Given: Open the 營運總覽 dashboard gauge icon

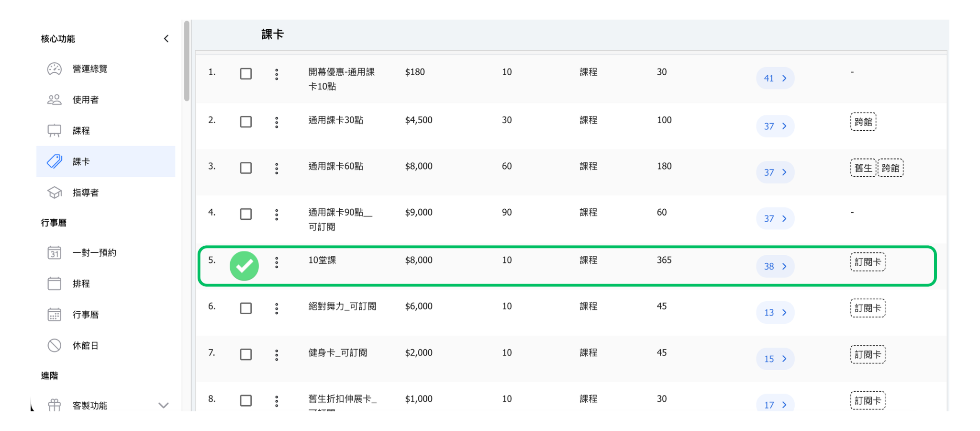Looking at the screenshot, I should 55,69.
